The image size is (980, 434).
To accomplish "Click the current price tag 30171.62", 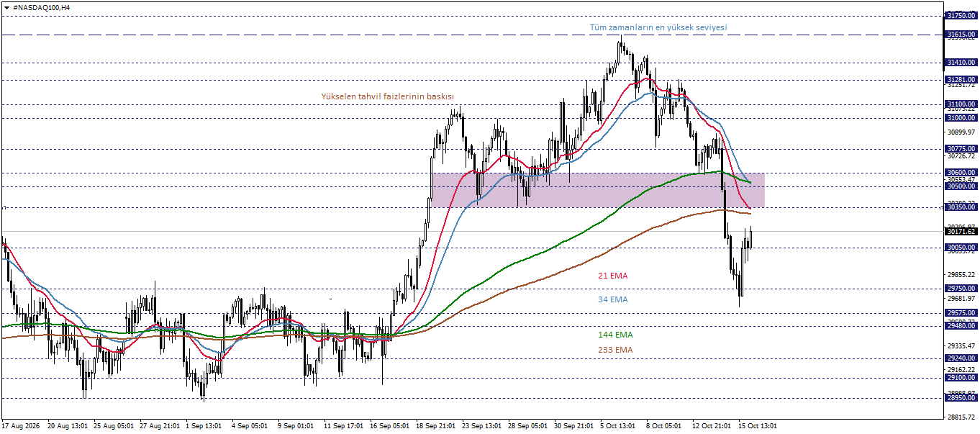I will pos(961,232).
